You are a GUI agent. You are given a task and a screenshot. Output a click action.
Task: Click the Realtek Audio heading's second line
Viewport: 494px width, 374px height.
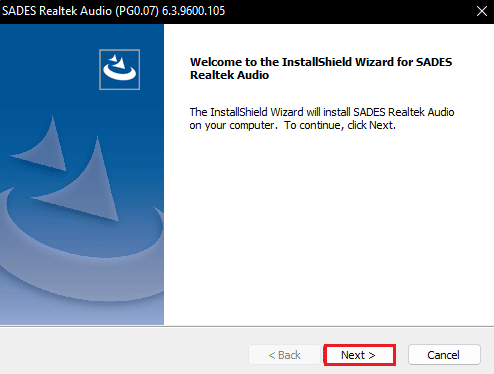tap(229, 75)
